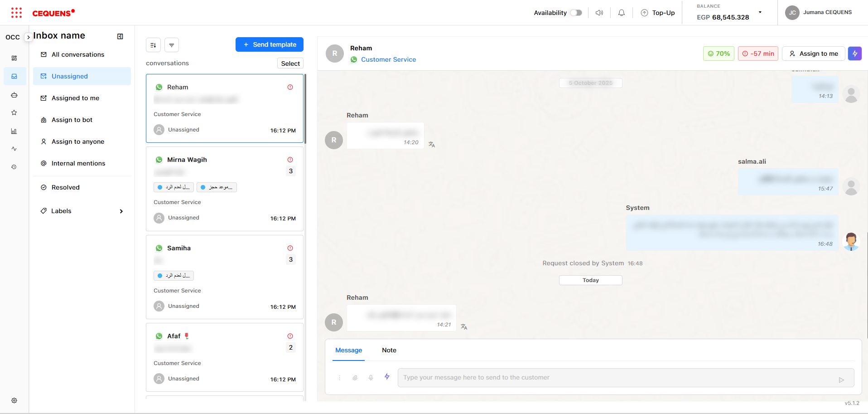The height and width of the screenshot is (414, 868).
Task: Click the sound speaker icon in header
Action: pyautogui.click(x=599, y=13)
